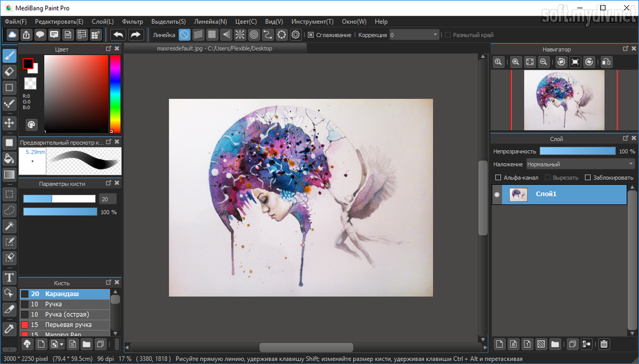Click the brush size value field
This screenshot has width=639, height=364.
click(x=108, y=199)
